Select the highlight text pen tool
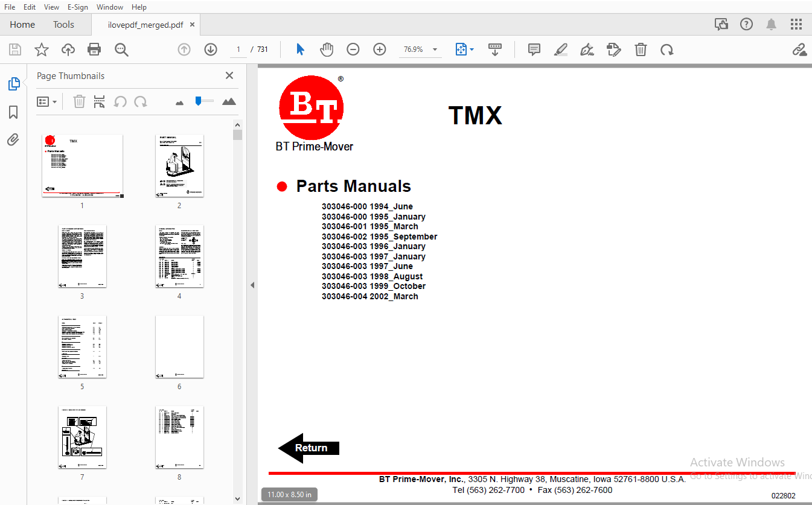This screenshot has width=812, height=505. (561, 49)
